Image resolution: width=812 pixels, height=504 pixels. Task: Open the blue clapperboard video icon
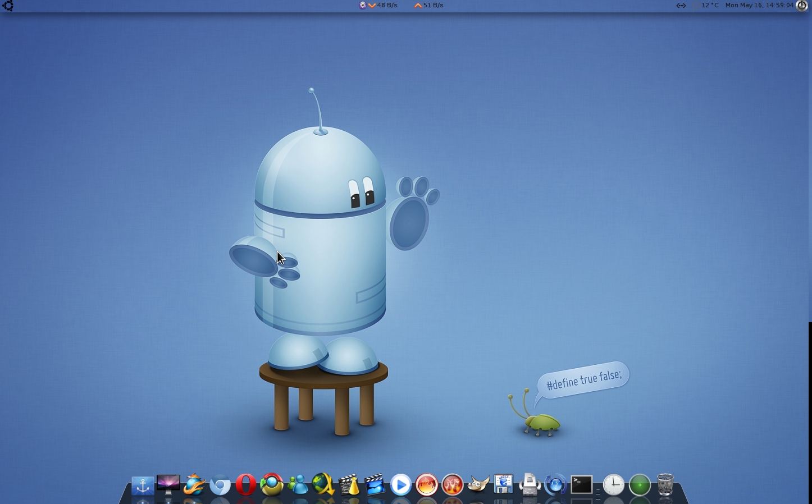[375, 485]
